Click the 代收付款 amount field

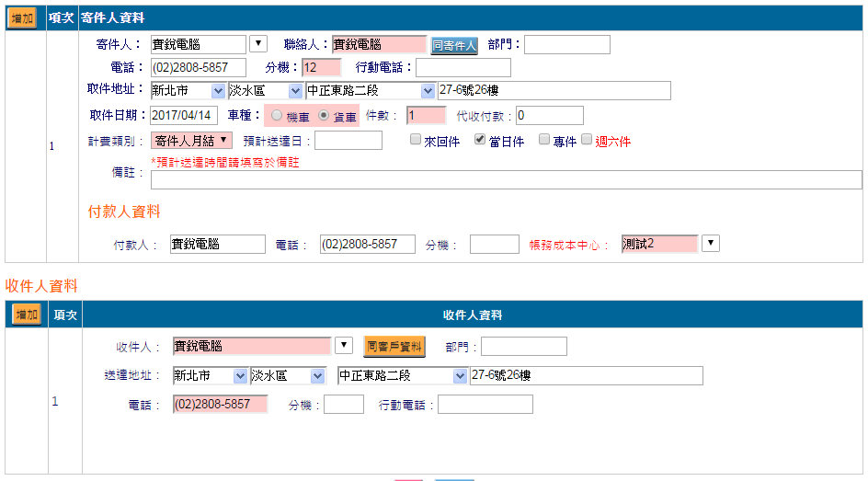click(x=549, y=116)
